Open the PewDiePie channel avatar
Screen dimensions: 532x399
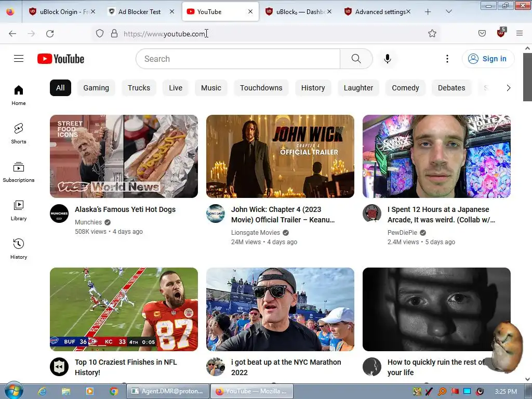pos(372,214)
